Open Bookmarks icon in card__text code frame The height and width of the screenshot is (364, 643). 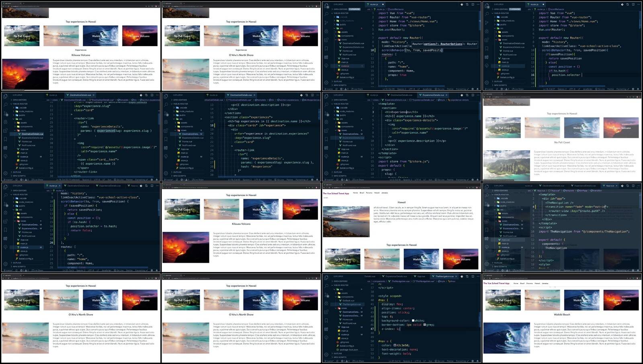5,139
